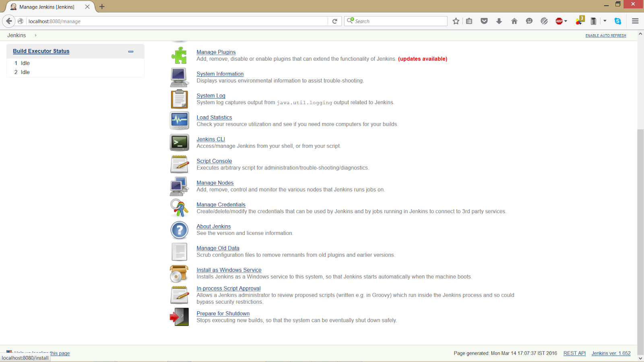
Task: Click the terminal Jenkins CLI icon
Action: [179, 142]
